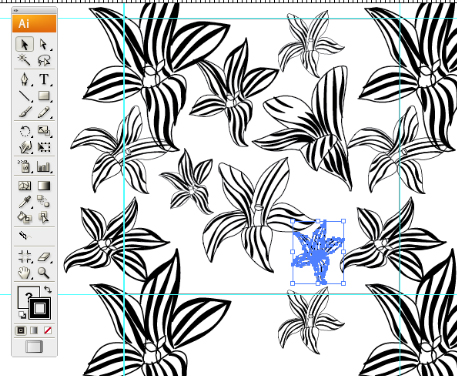Change screen mode button
This screenshot has height=376, width=457.
point(34,346)
